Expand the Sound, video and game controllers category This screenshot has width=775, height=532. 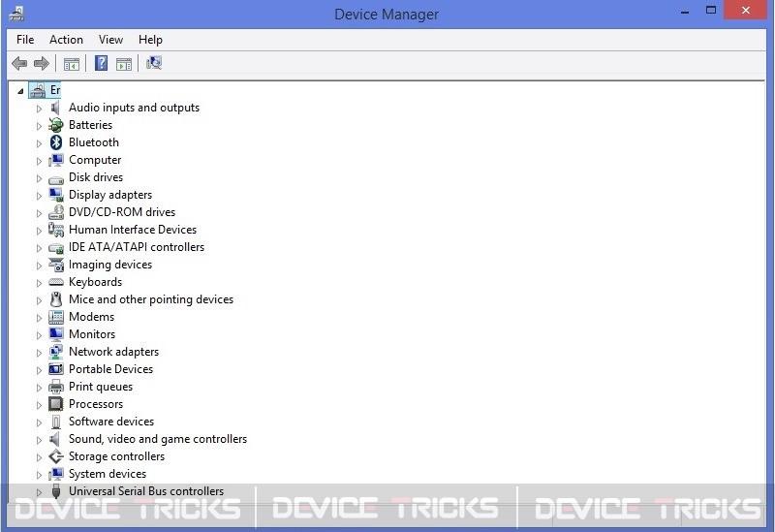[x=39, y=440]
